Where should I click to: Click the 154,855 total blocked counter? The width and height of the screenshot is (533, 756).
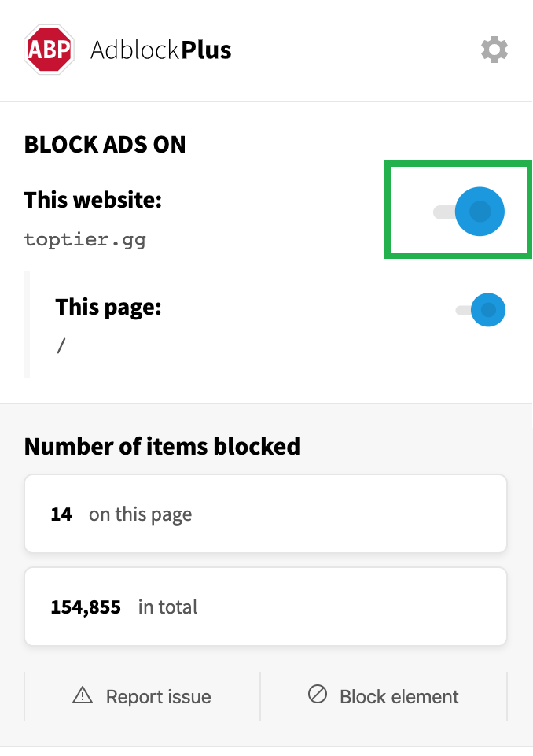coord(266,606)
